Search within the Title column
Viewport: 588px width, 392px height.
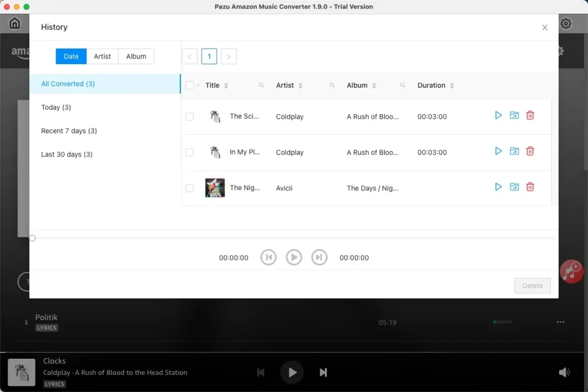click(261, 85)
